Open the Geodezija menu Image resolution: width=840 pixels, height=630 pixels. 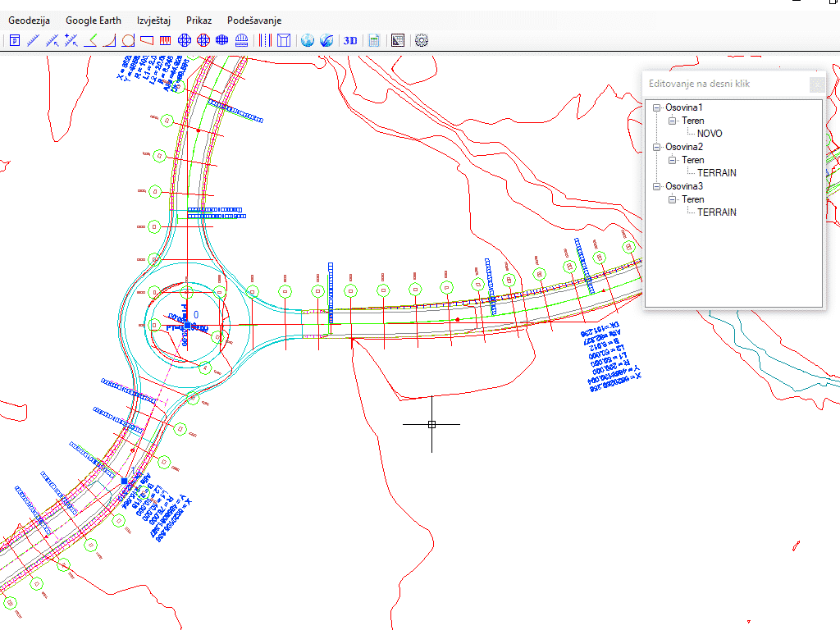pyautogui.click(x=29, y=20)
